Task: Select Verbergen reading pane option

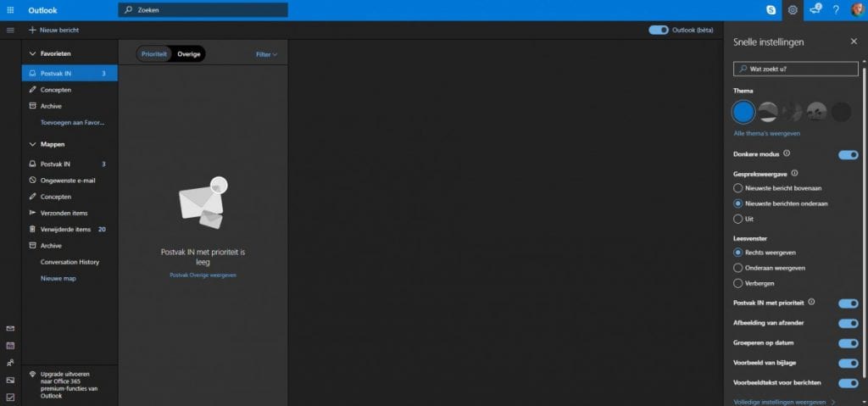Action: (737, 283)
